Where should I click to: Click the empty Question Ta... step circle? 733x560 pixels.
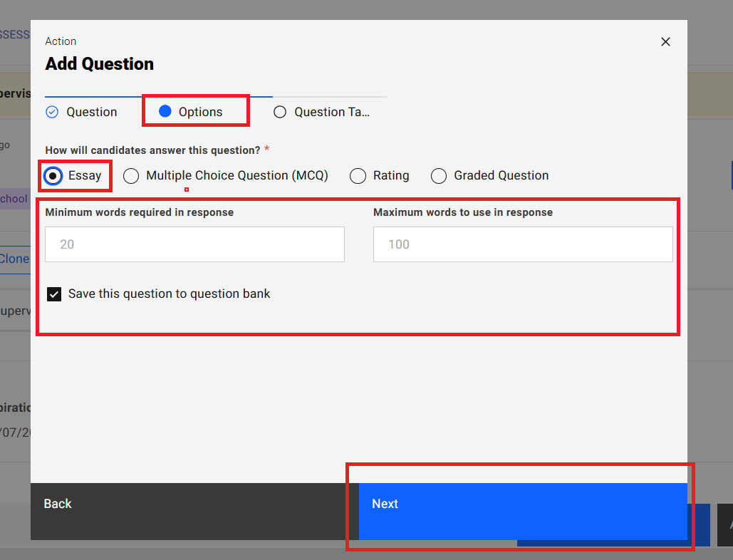tap(280, 112)
